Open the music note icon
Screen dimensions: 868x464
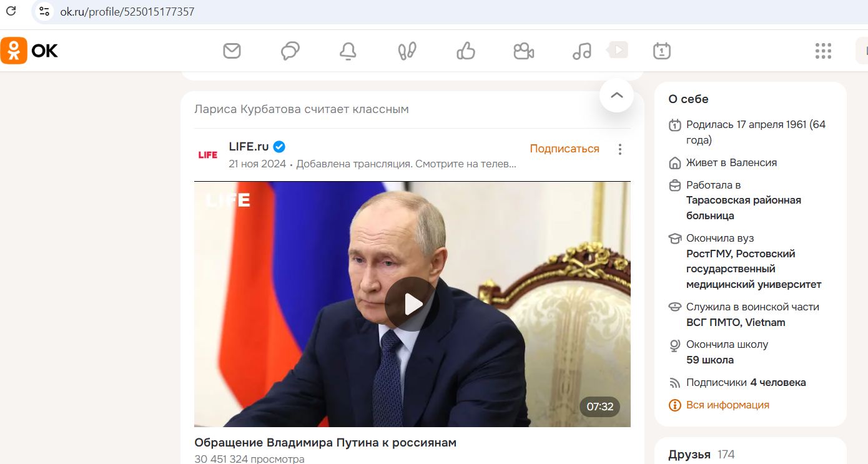pyautogui.click(x=581, y=51)
